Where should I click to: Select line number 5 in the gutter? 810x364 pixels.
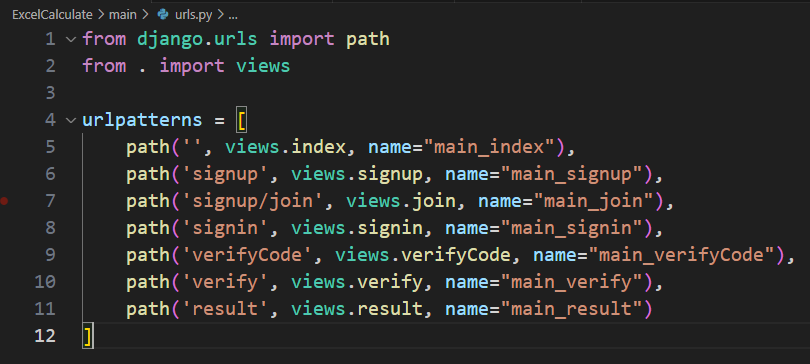50,147
